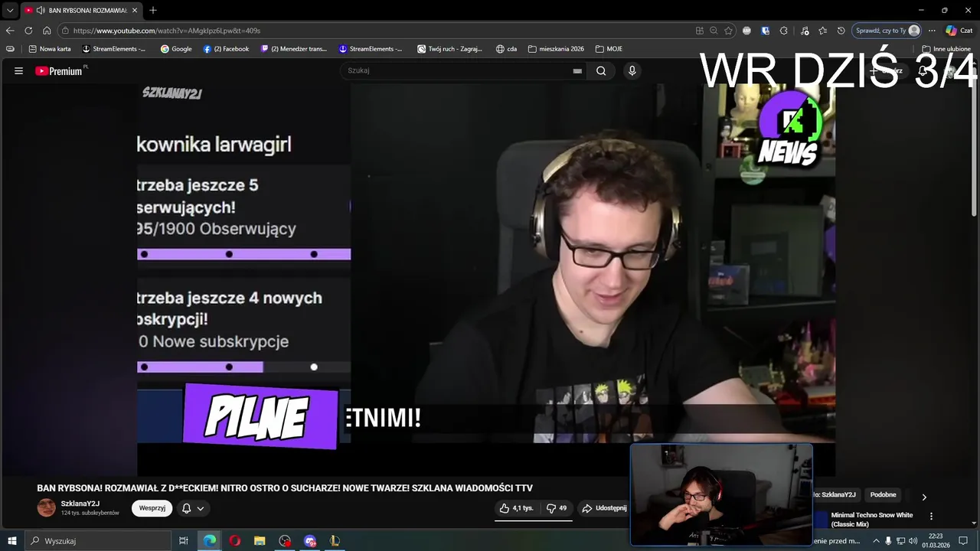Open the on-screen keyboard icon in the search box
Viewport: 980px width, 551px height.
(x=577, y=71)
